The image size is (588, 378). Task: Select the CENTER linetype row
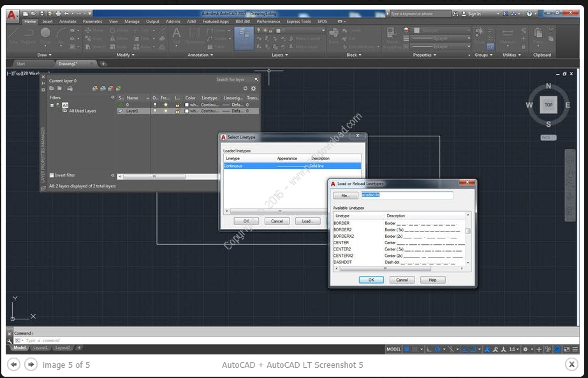coord(399,243)
